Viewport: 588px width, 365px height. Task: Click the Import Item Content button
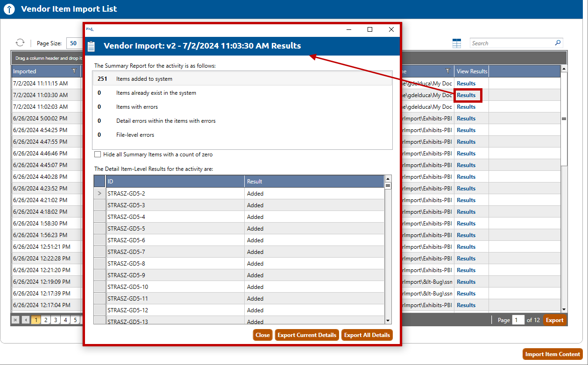pos(553,354)
